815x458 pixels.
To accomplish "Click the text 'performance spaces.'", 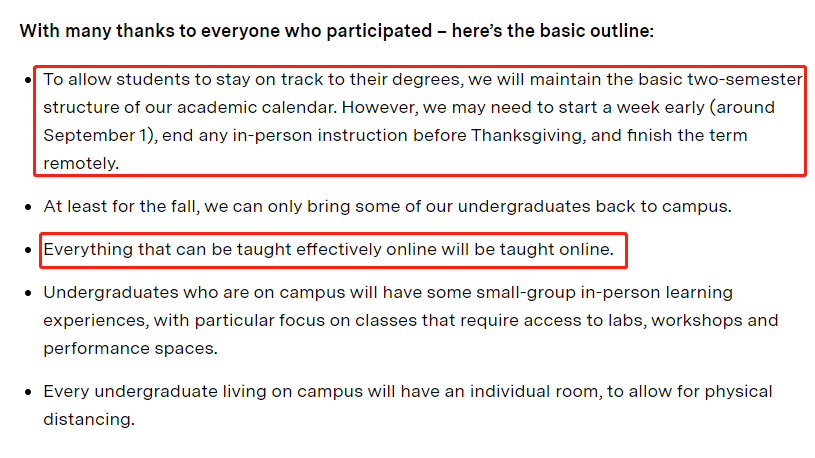I will pyautogui.click(x=130, y=348).
